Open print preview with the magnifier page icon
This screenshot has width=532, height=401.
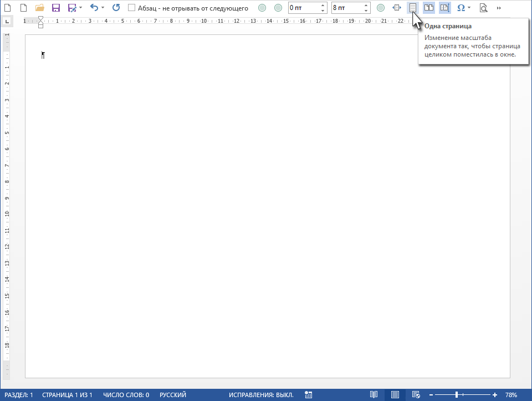click(x=483, y=7)
